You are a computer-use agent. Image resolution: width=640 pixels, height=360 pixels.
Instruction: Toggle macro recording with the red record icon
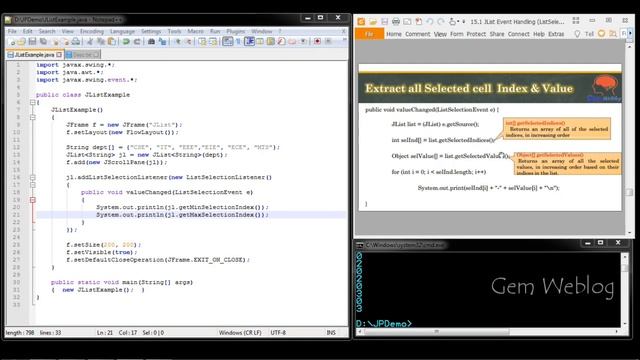tap(317, 41)
